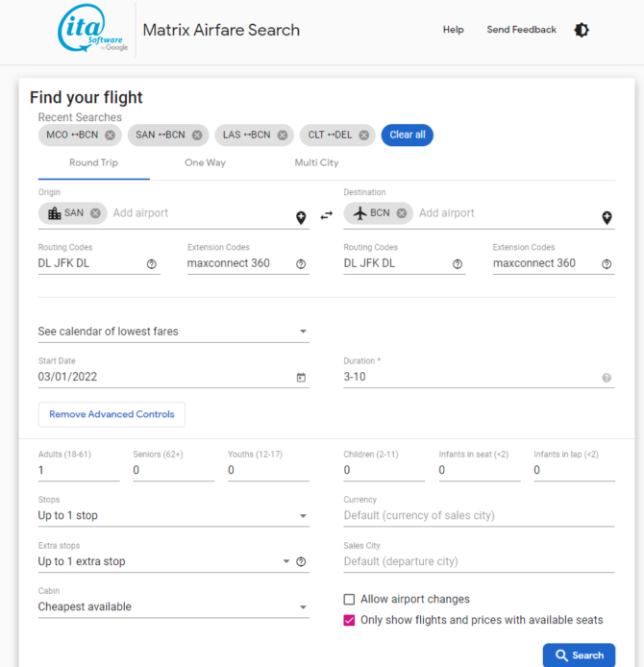Open the Help link
Image resolution: width=644 pixels, height=667 pixels.
(x=453, y=30)
